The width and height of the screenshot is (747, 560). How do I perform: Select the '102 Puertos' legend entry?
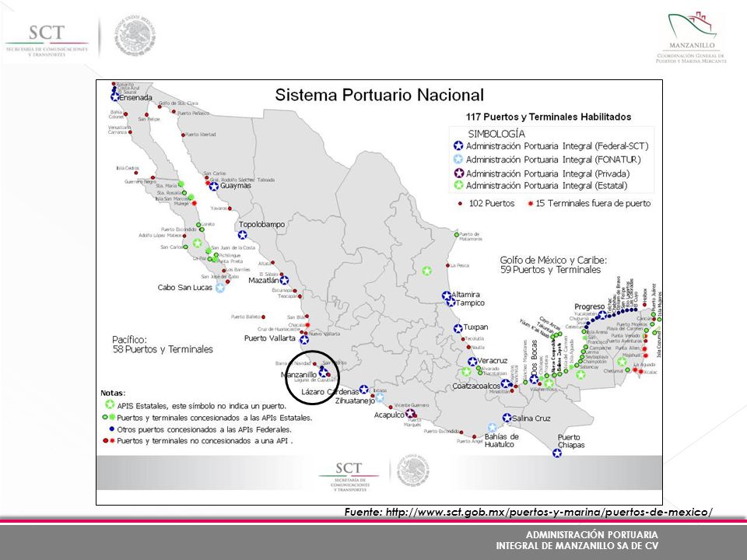pos(492,203)
